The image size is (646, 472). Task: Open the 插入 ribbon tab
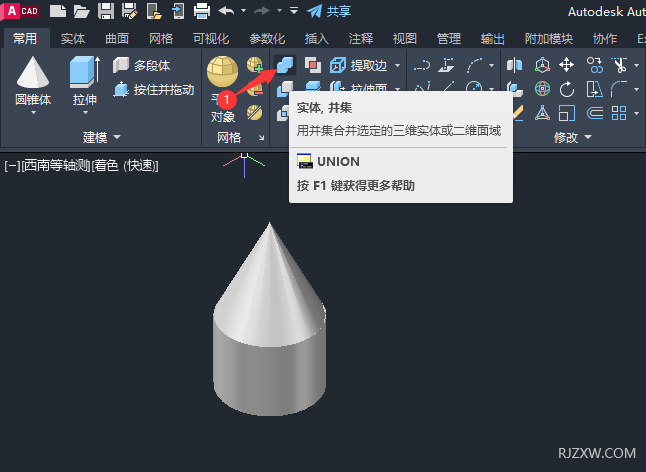point(316,39)
